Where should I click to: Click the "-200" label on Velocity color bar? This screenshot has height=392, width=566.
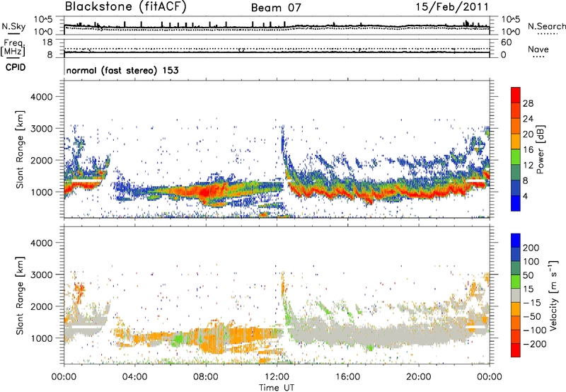click(534, 344)
